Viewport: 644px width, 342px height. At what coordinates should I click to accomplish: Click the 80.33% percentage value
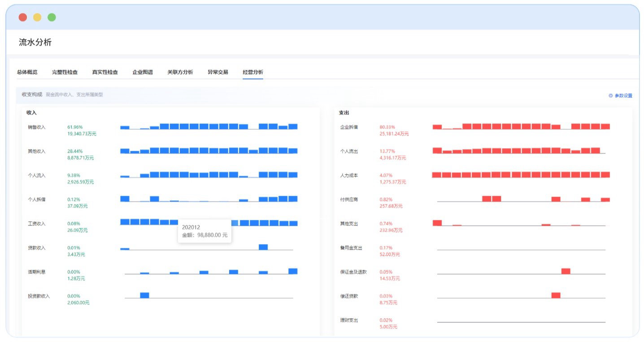coord(387,127)
